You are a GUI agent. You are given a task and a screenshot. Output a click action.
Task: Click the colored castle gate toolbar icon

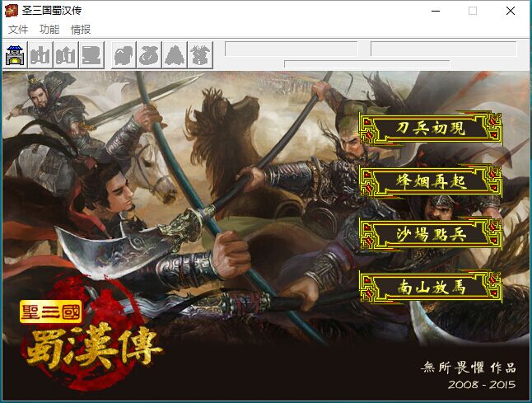(x=15, y=55)
